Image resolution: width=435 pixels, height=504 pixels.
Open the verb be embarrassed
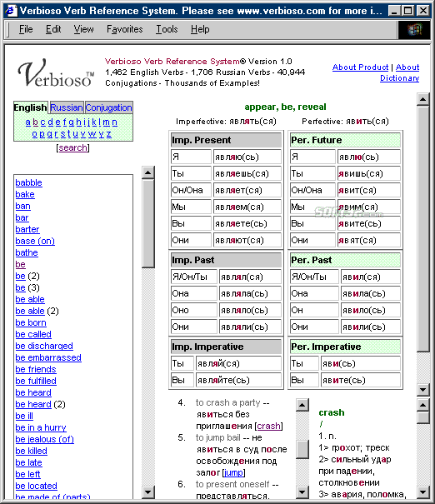(48, 357)
